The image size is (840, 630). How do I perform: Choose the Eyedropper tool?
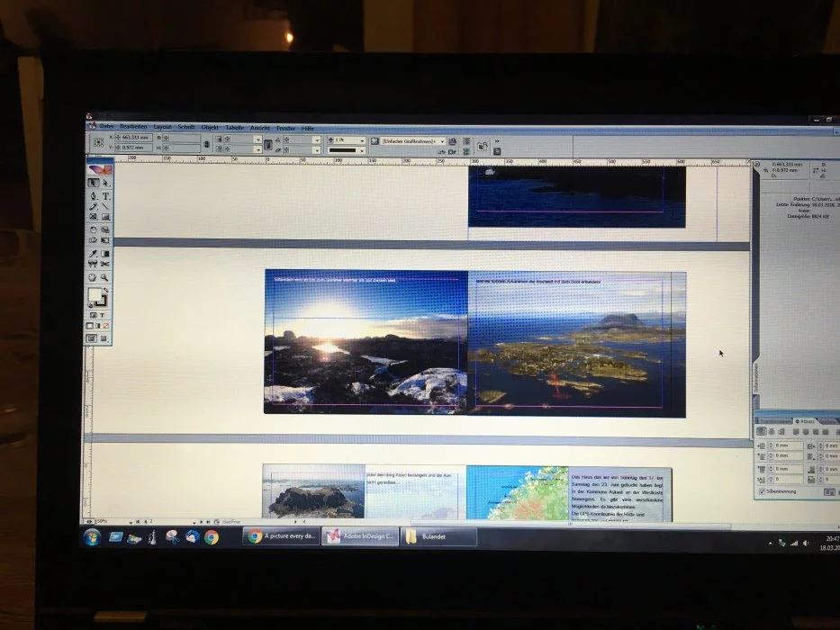(x=94, y=255)
